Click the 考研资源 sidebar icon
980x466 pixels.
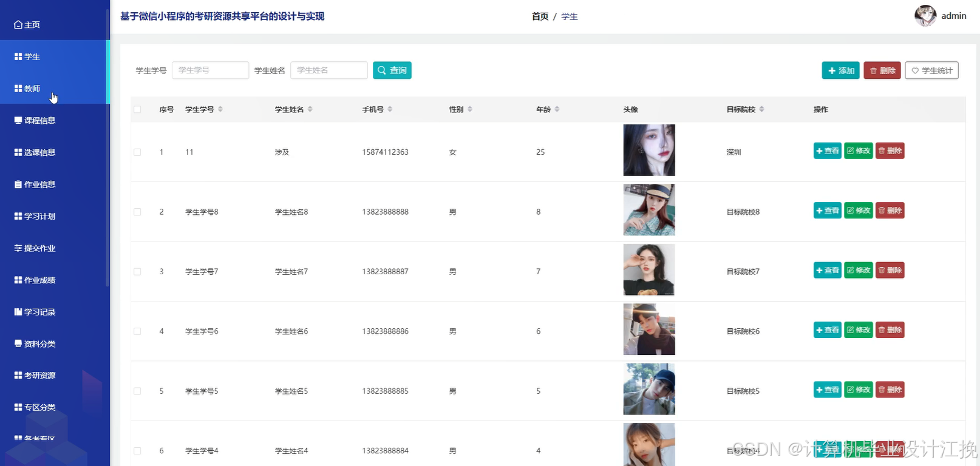[x=18, y=376]
